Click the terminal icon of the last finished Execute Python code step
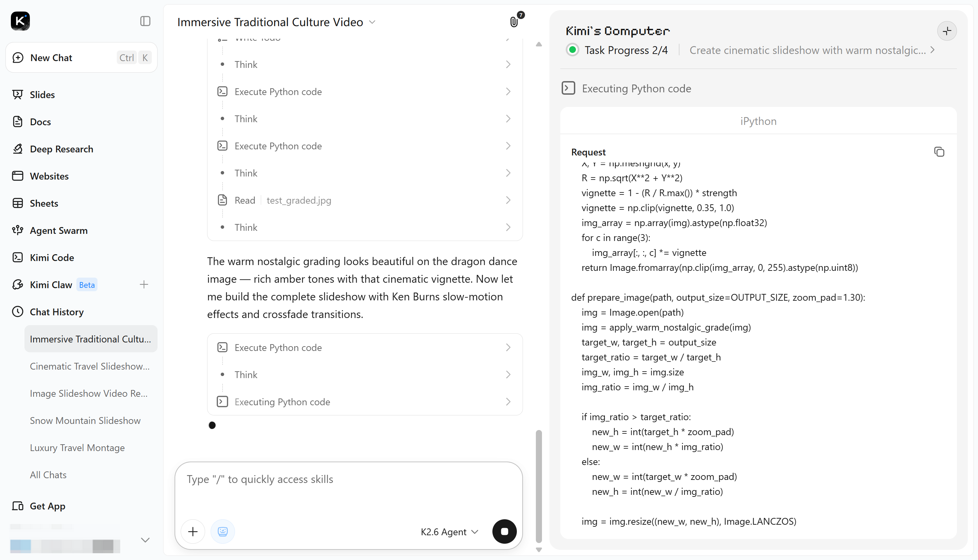 pyautogui.click(x=222, y=348)
